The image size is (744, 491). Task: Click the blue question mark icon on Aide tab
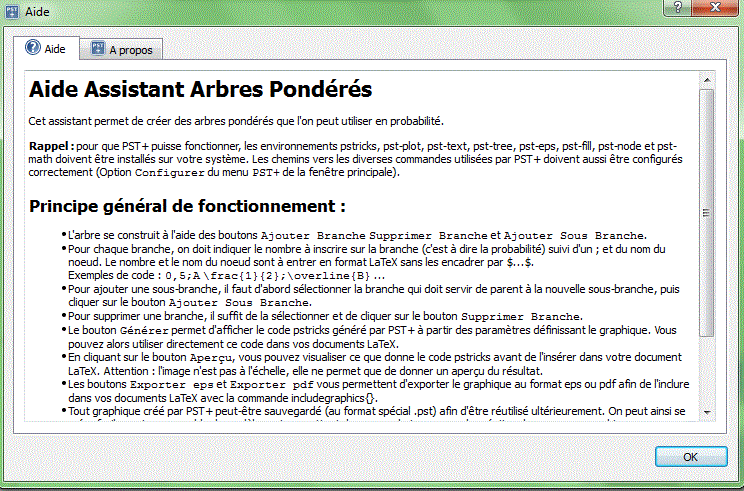pos(33,48)
